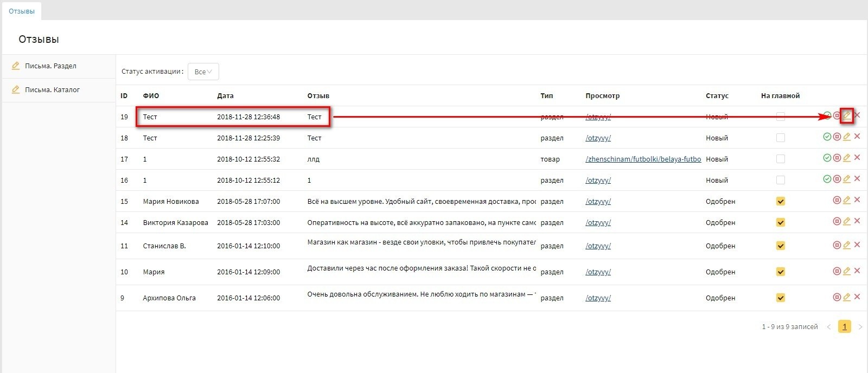Select page 1 in pagination
The height and width of the screenshot is (373, 868).
point(844,326)
